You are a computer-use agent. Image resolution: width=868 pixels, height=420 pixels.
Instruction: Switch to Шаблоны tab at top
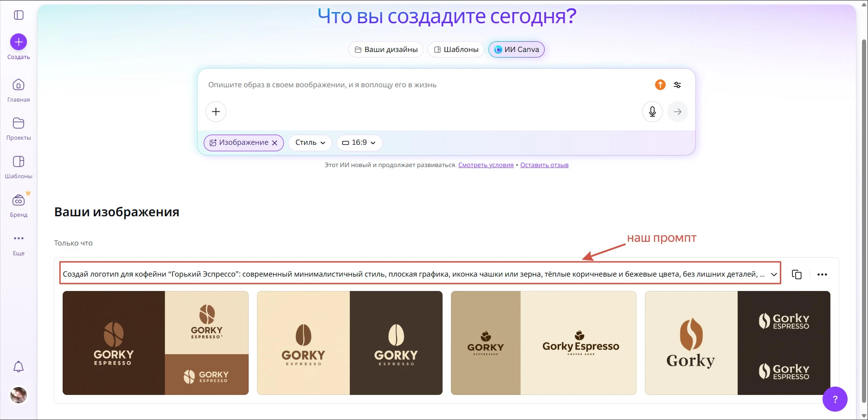[456, 50]
